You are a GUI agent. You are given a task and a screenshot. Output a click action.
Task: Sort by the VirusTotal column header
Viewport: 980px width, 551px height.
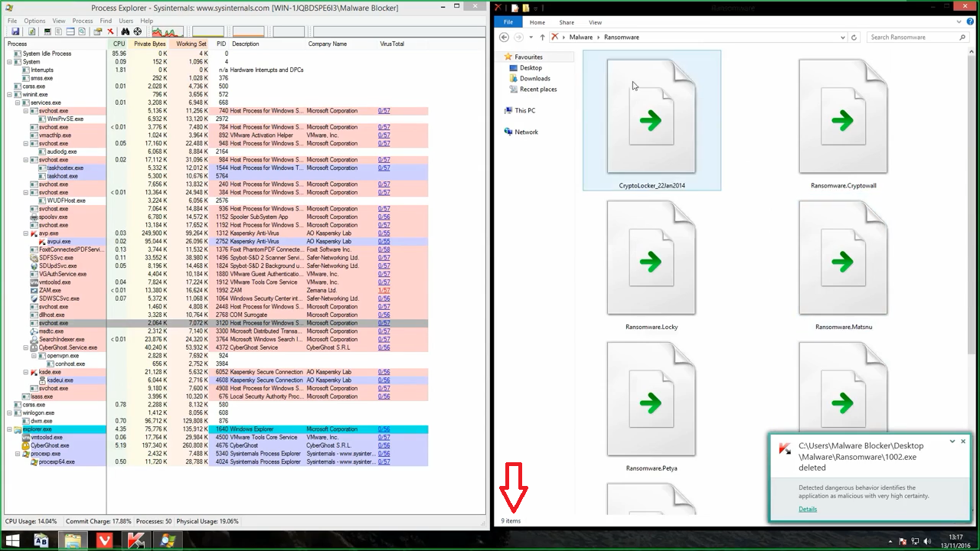(x=392, y=44)
